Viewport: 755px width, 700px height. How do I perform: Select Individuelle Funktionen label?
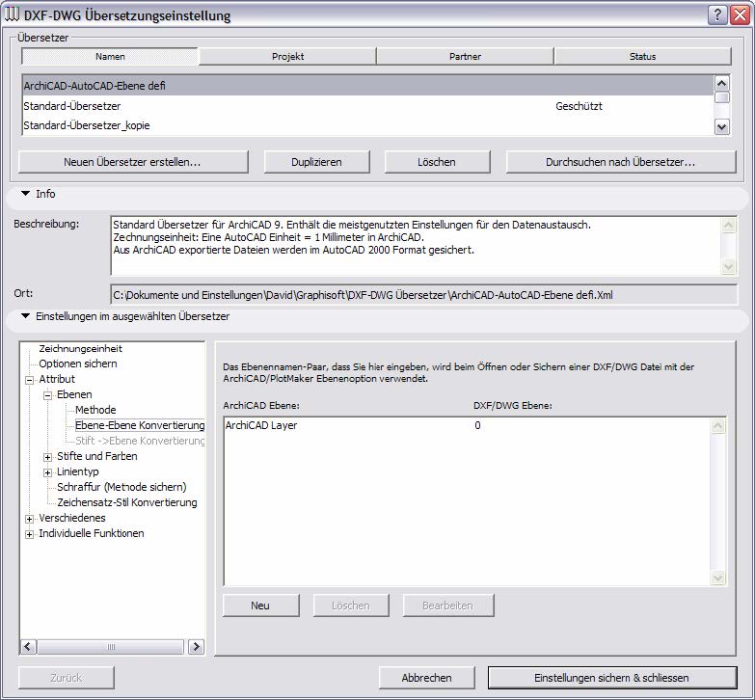click(91, 533)
